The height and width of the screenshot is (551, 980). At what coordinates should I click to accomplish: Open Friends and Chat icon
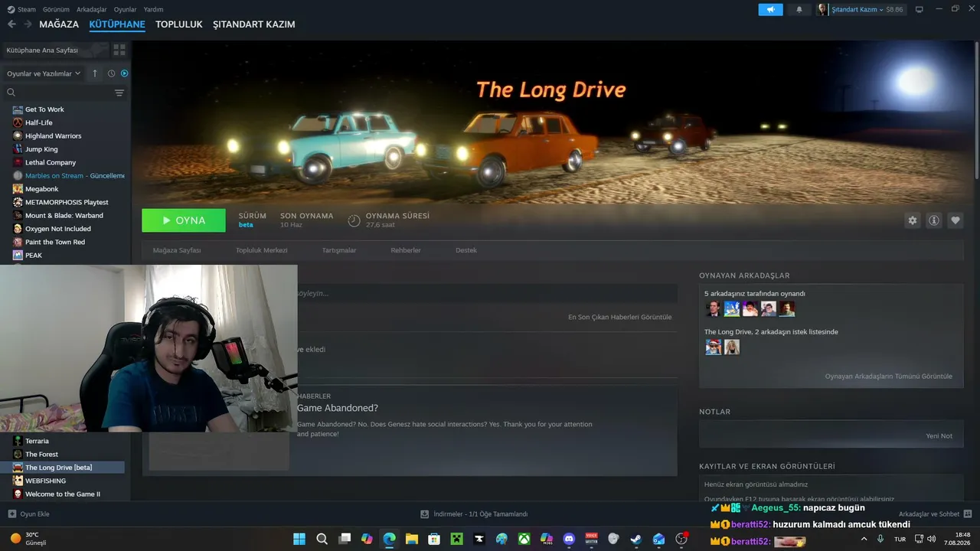tap(968, 514)
